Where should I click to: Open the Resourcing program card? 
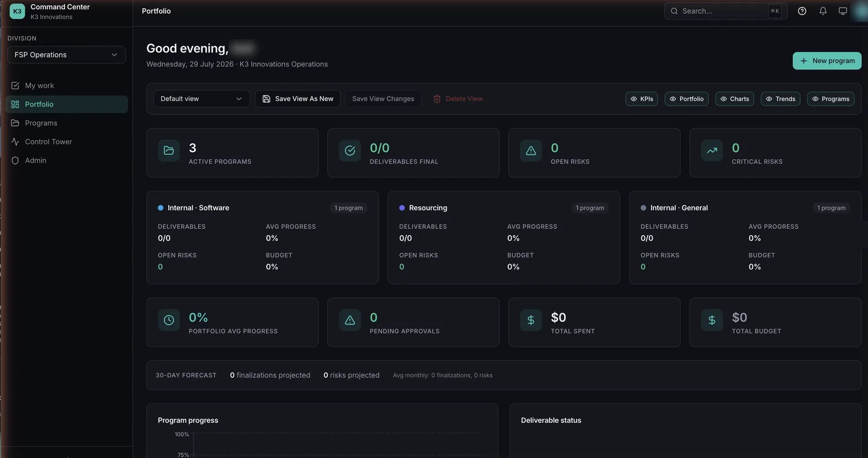pos(504,237)
